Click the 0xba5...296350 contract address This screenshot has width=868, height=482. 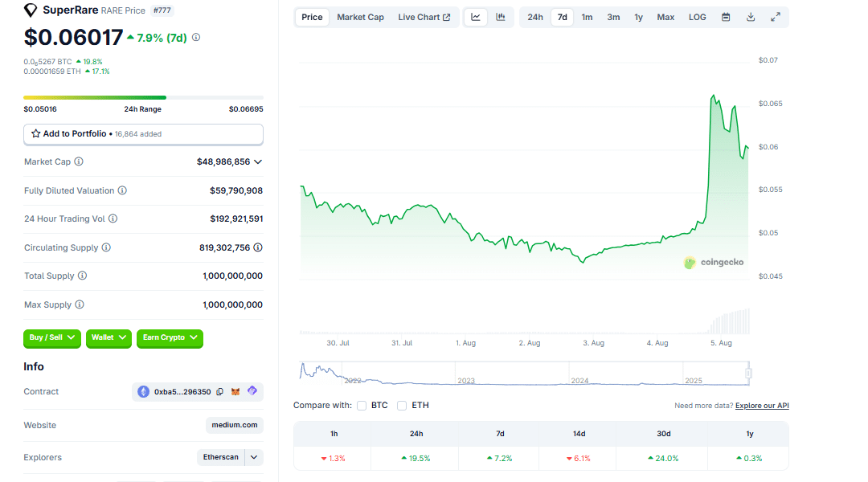pyautogui.click(x=182, y=392)
